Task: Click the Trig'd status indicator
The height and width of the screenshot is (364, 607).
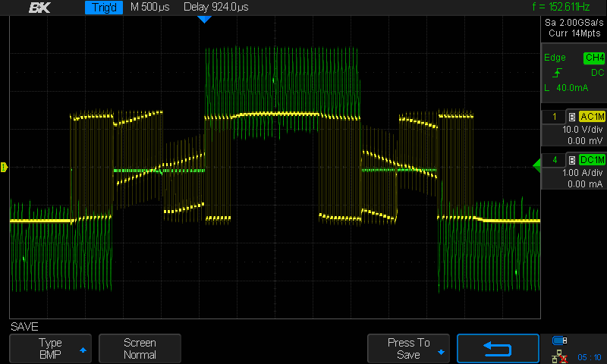Action: click(x=104, y=8)
